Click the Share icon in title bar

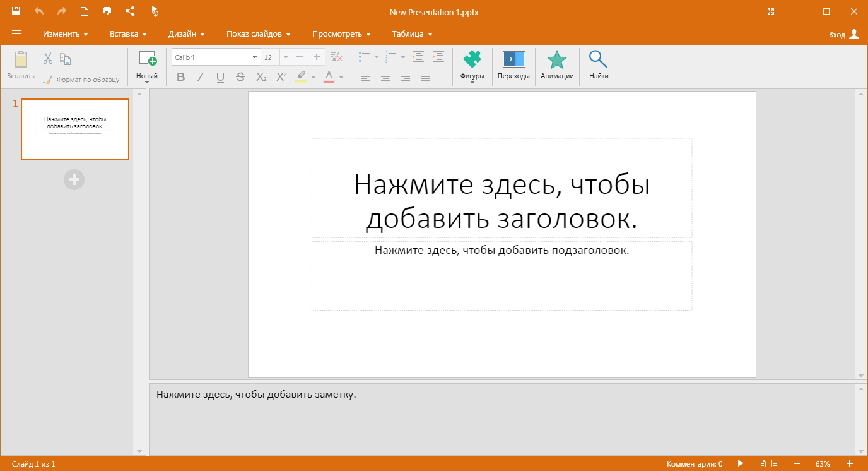pyautogui.click(x=130, y=11)
